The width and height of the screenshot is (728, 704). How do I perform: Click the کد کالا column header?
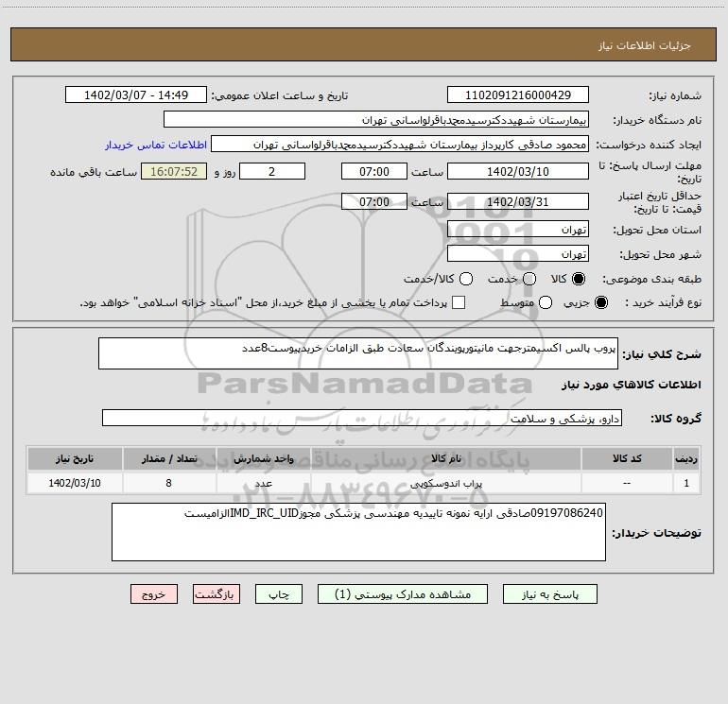click(627, 458)
